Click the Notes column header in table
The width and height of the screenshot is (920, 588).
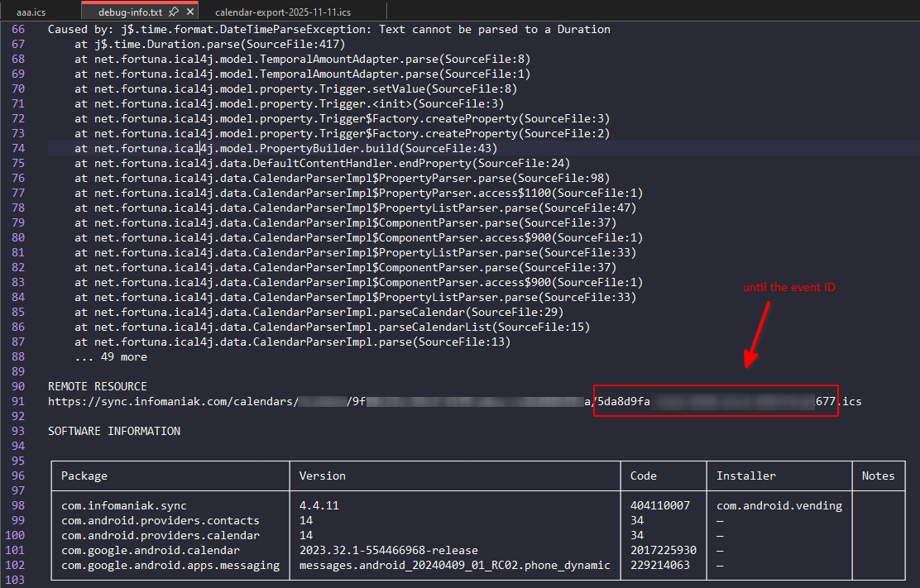point(878,476)
